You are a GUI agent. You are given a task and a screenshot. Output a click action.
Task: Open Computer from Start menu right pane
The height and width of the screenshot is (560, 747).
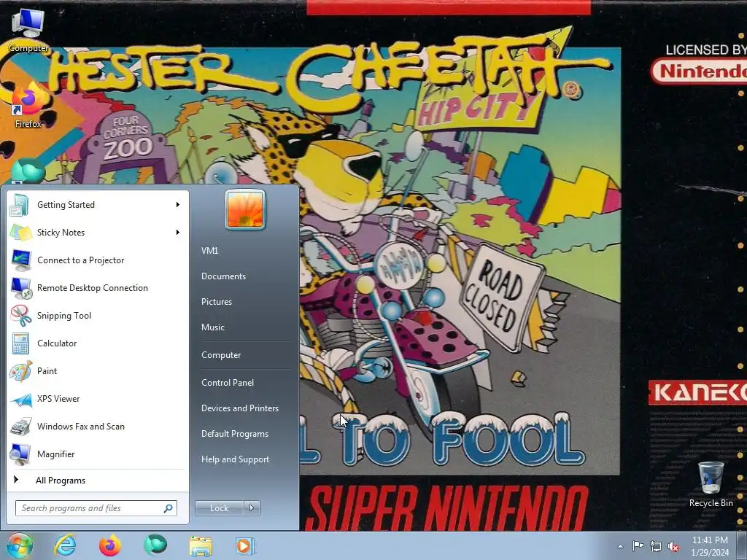(x=221, y=355)
